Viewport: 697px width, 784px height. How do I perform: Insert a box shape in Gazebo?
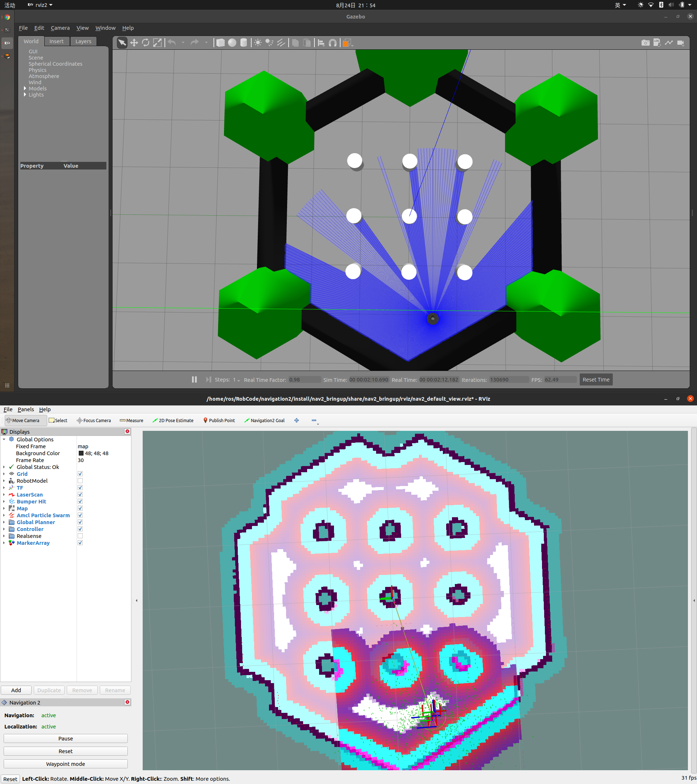221,42
